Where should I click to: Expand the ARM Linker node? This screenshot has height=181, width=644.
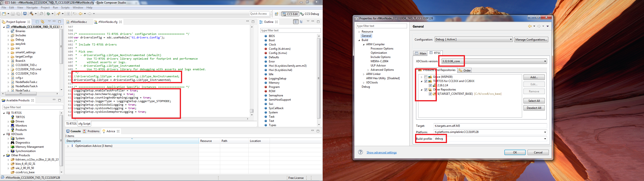[364, 74]
